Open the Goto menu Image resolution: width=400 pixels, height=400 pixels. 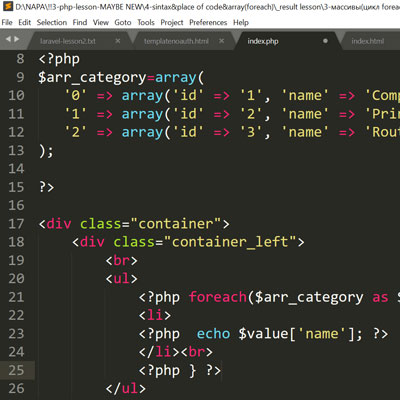tap(123, 22)
